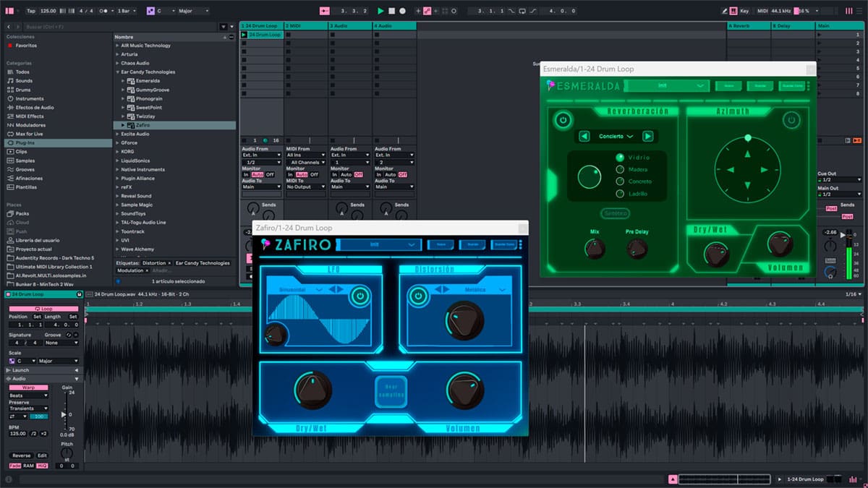Open Favoritos collection in browser

pyautogui.click(x=26, y=46)
